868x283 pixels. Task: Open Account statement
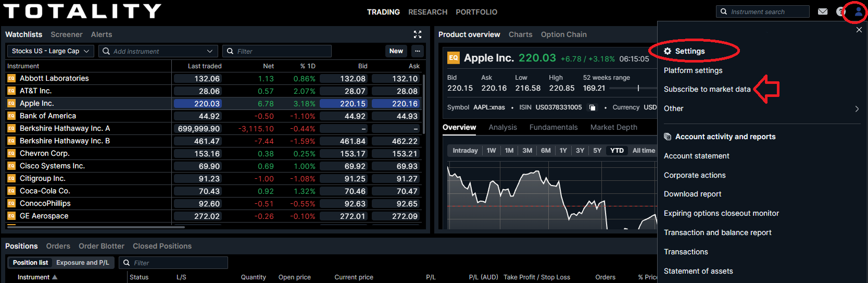(696, 156)
